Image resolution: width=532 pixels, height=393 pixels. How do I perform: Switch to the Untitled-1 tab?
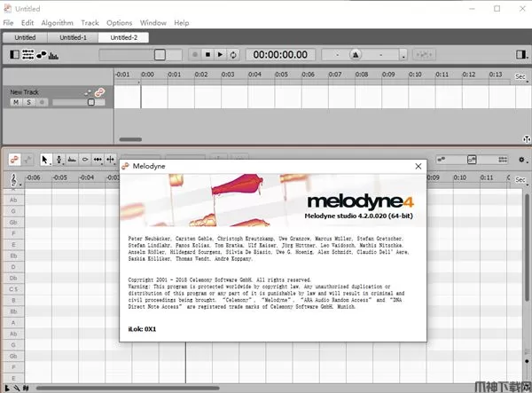click(73, 37)
